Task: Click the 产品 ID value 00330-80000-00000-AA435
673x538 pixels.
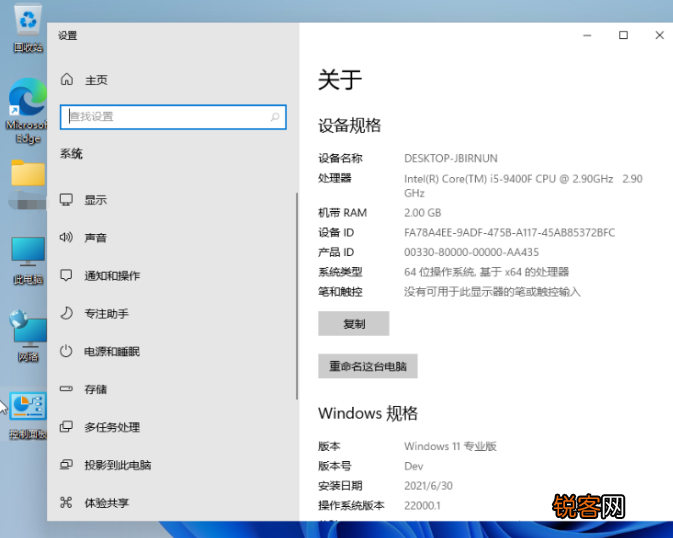Action: tap(471, 252)
